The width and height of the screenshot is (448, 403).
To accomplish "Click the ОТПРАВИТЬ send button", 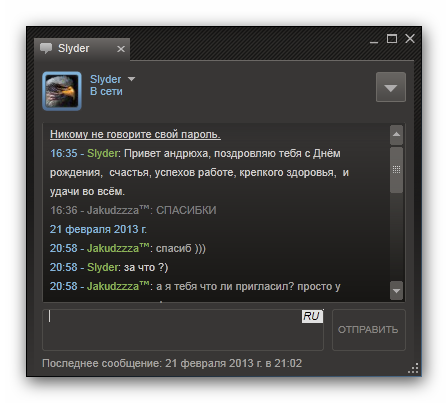I will pos(369,330).
